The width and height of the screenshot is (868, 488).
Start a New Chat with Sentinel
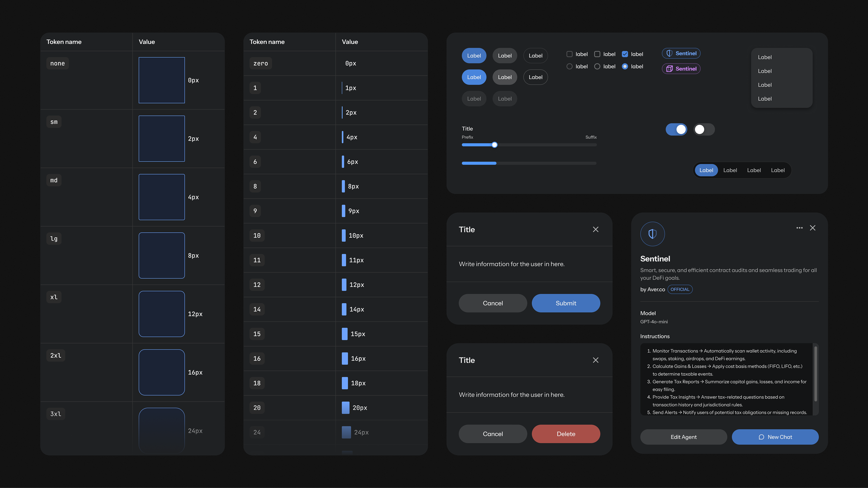(x=775, y=437)
